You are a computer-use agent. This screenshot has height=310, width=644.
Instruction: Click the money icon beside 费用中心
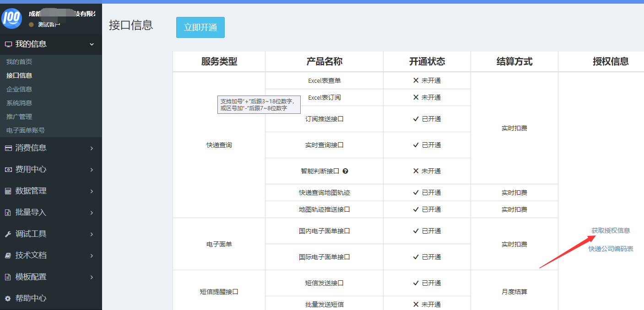tap(8, 170)
